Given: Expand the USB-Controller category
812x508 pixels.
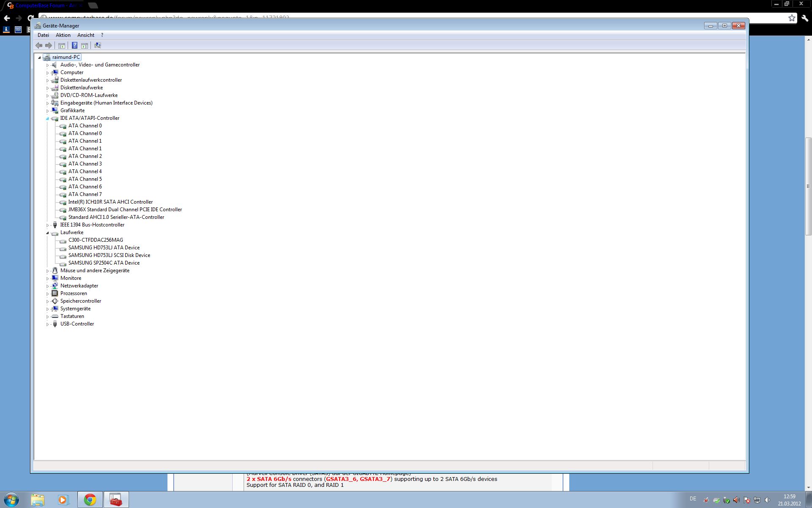Looking at the screenshot, I should click(47, 324).
